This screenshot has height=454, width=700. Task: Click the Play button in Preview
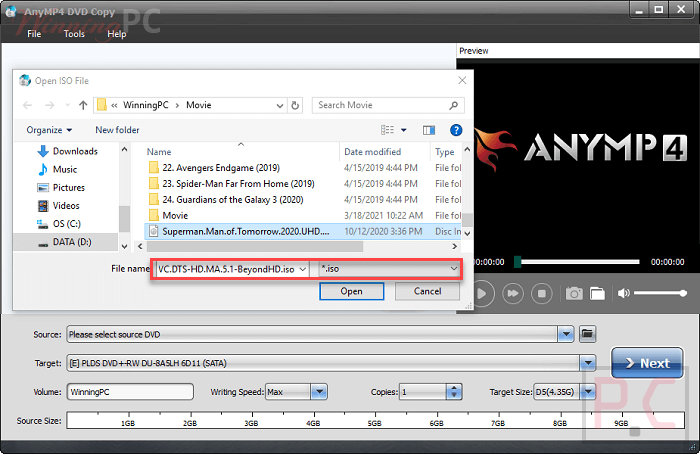coord(482,294)
